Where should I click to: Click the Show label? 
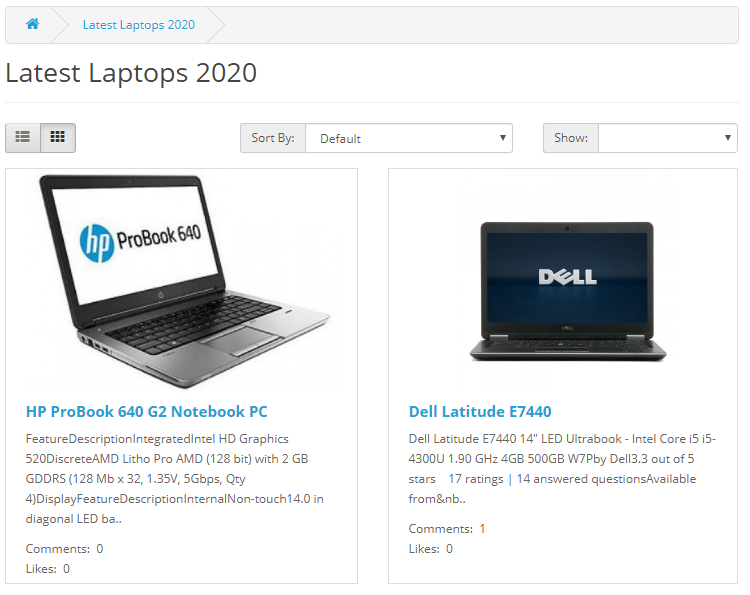[571, 138]
